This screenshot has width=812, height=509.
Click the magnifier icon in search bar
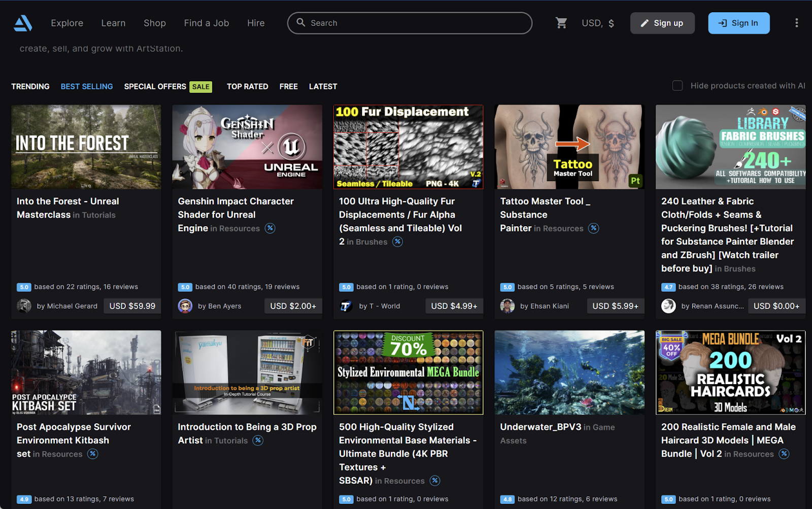300,22
